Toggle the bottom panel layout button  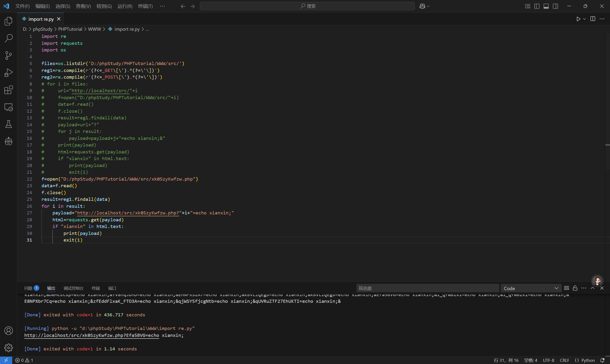[546, 6]
